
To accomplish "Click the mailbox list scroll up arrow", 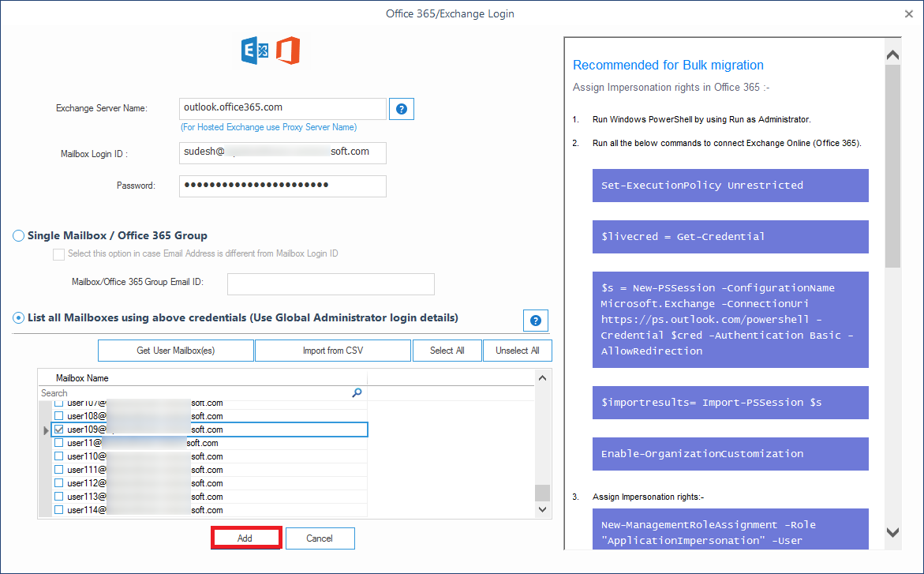I will 543,378.
